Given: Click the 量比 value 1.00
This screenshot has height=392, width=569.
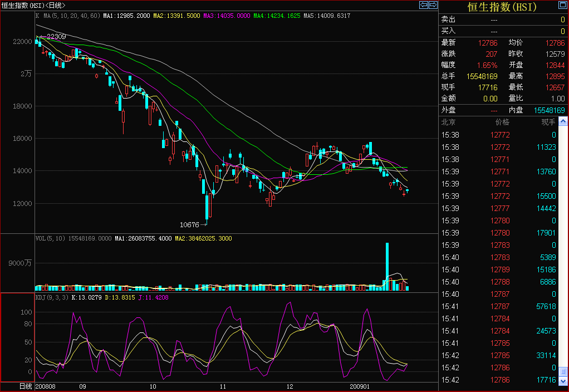Looking at the screenshot, I should pos(558,99).
